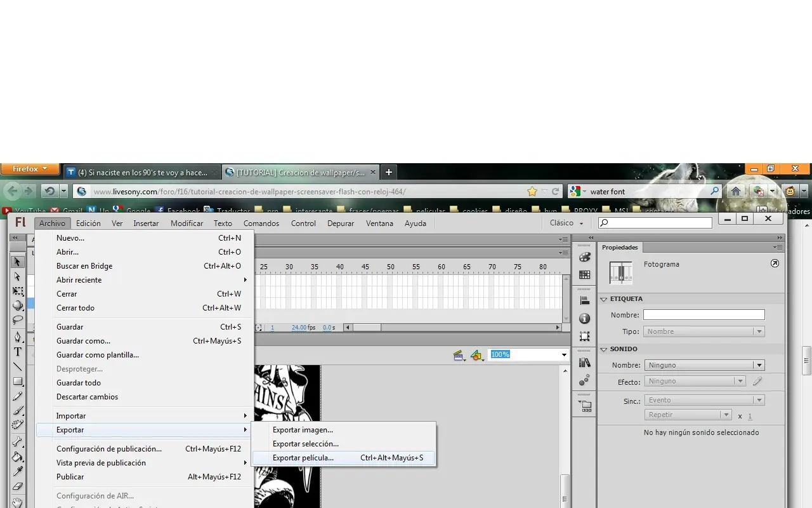The height and width of the screenshot is (508, 812).
Task: Click the Flash search help field
Action: click(x=655, y=223)
